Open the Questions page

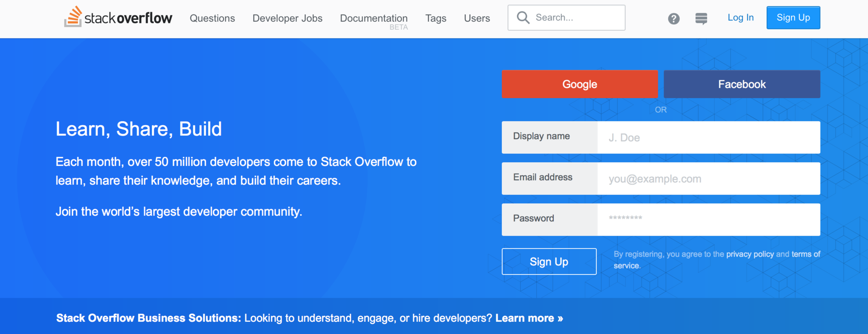point(212,18)
